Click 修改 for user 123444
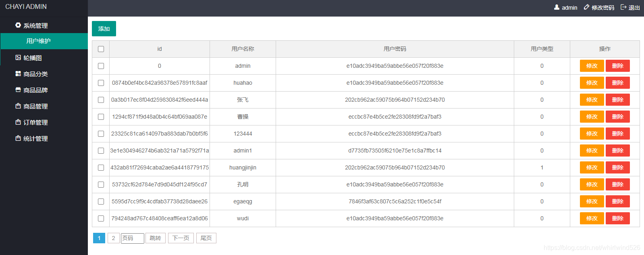The height and width of the screenshot is (255, 644). (592, 134)
